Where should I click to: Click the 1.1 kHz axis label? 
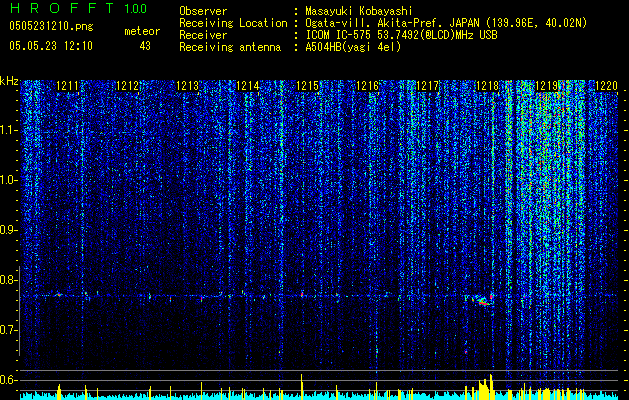click(x=8, y=130)
